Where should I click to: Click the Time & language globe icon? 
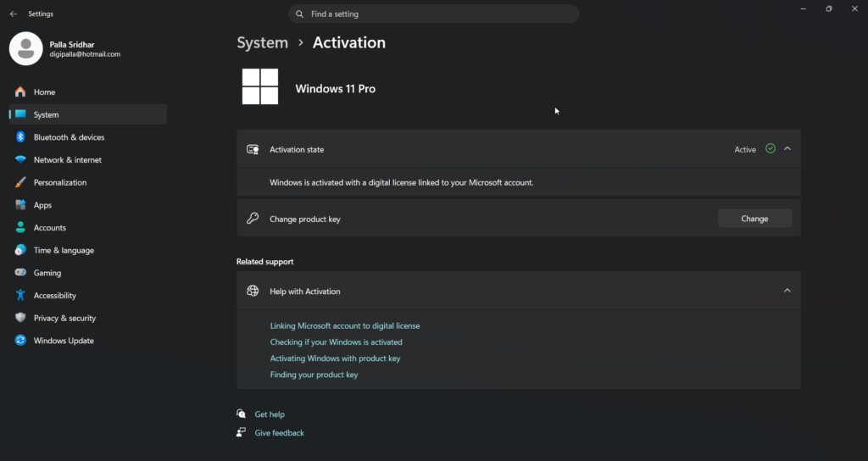point(20,250)
